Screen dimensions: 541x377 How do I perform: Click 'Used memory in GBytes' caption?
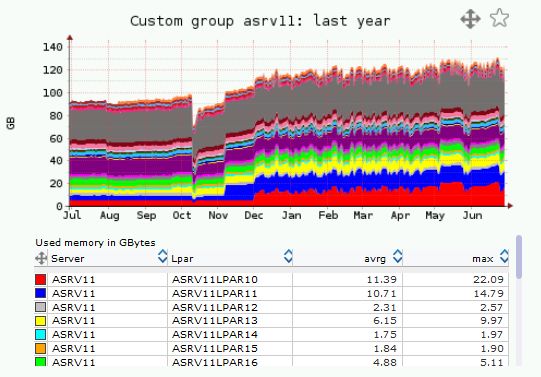tap(95, 242)
